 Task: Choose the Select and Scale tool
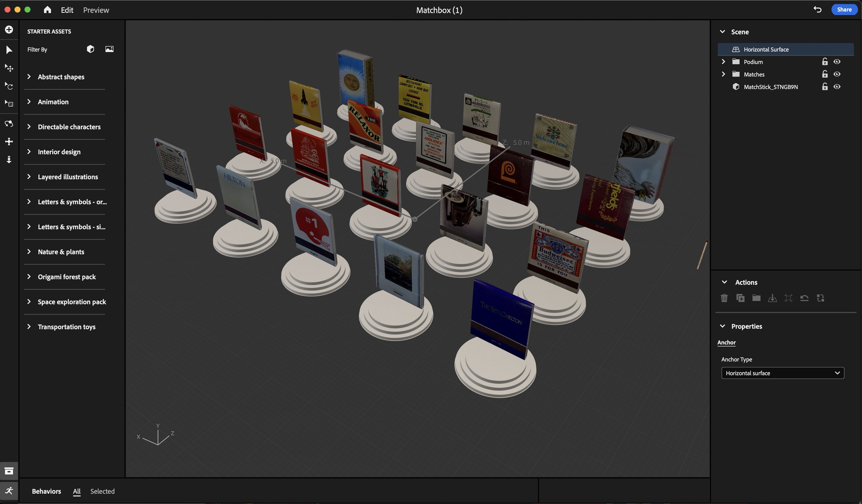click(x=9, y=103)
